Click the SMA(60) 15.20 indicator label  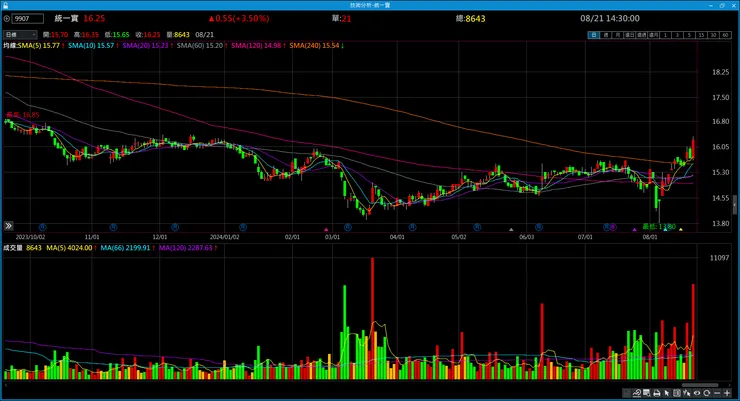(202, 46)
